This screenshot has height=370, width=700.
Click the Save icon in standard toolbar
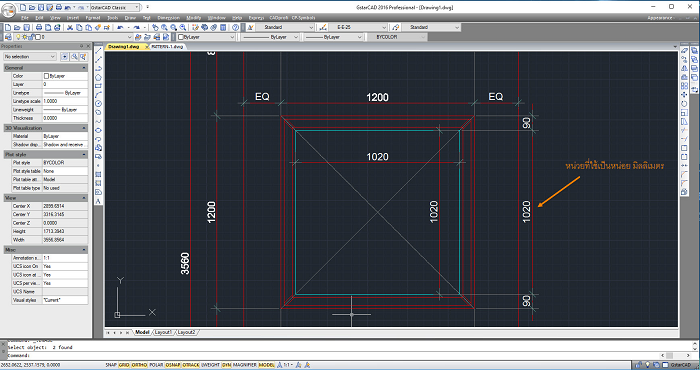(x=26, y=28)
